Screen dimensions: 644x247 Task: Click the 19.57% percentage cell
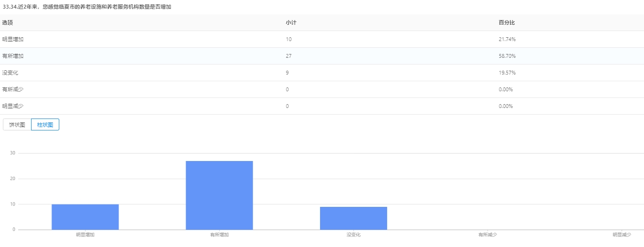[507, 73]
